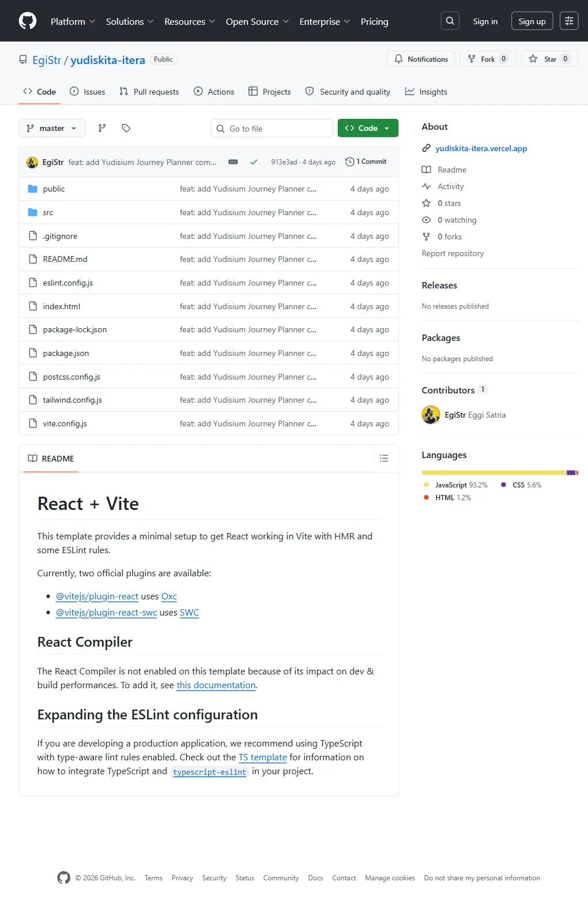The image size is (588, 908).
Task: Click EgiStr avatar in Contributors
Action: 431,415
